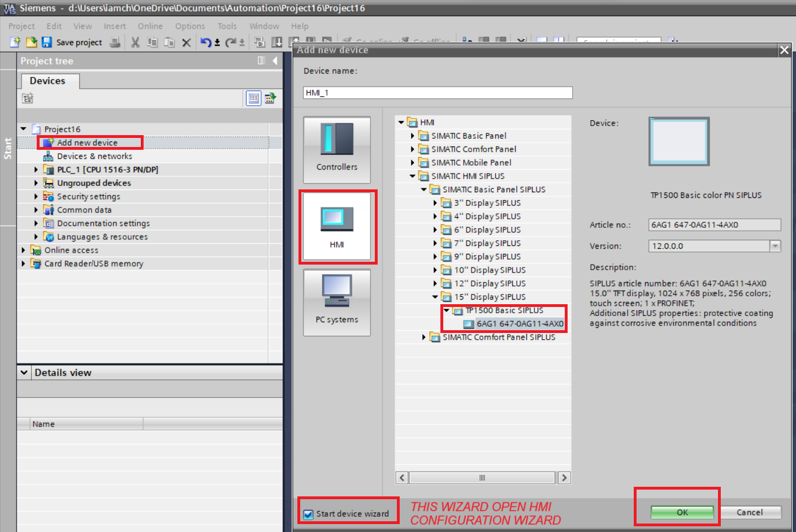The width and height of the screenshot is (796, 532).
Task: Expand the SIMATIC Comfort Panel SIPLUS folder
Action: (x=424, y=337)
